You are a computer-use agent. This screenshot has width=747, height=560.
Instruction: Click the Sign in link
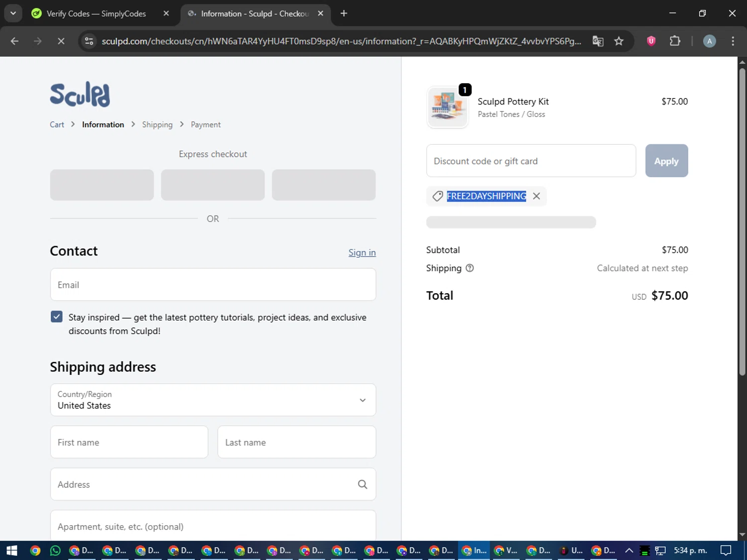(x=362, y=252)
